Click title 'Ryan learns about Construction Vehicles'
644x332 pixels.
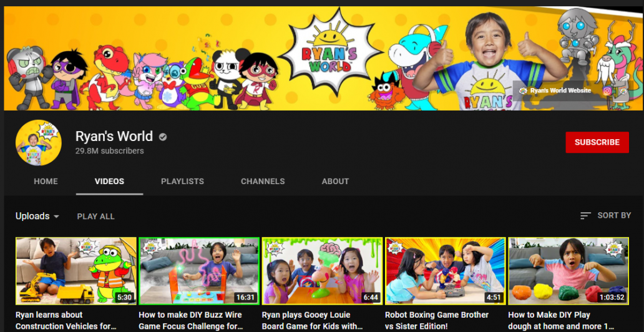tap(66, 321)
